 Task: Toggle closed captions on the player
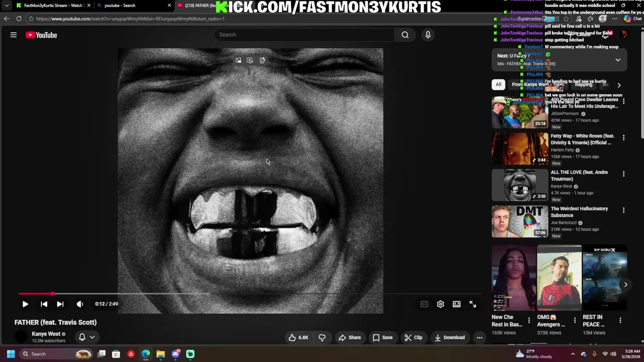pos(424,304)
